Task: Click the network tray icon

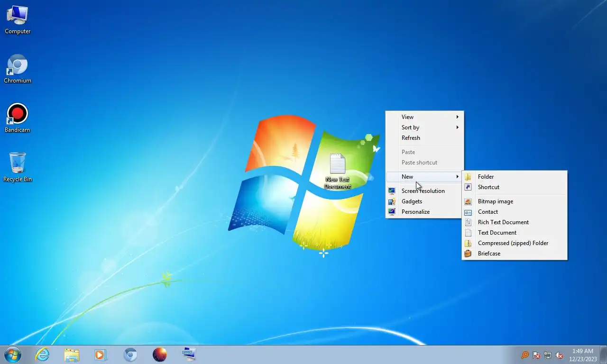Action: coord(548,355)
